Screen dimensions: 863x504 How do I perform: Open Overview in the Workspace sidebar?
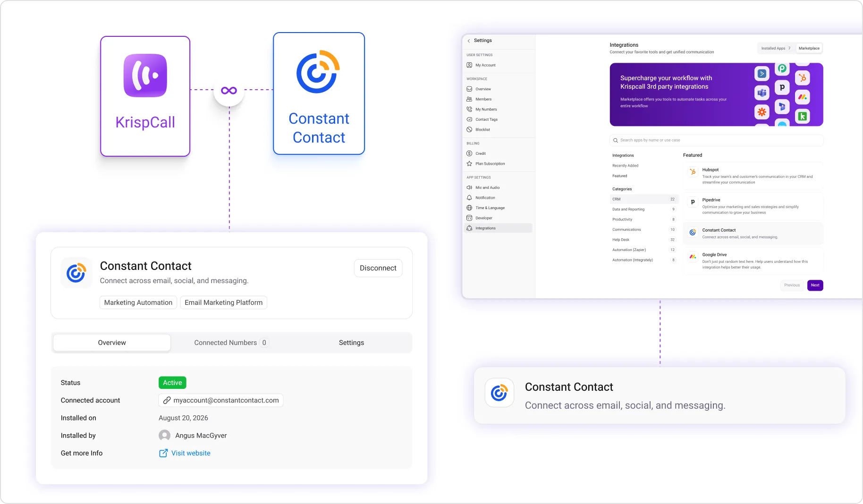click(x=499, y=89)
